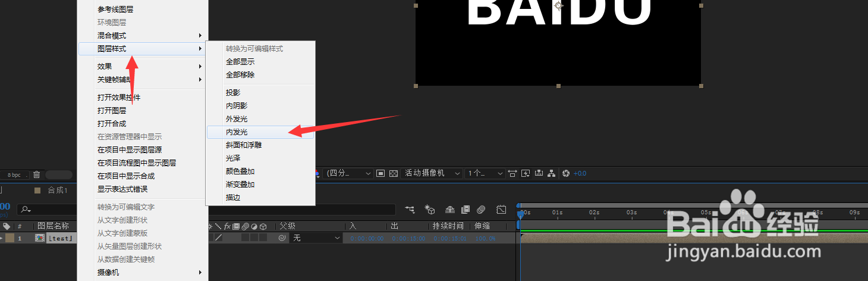
Task: Click the 3D layer cube column header
Action: coord(263,226)
